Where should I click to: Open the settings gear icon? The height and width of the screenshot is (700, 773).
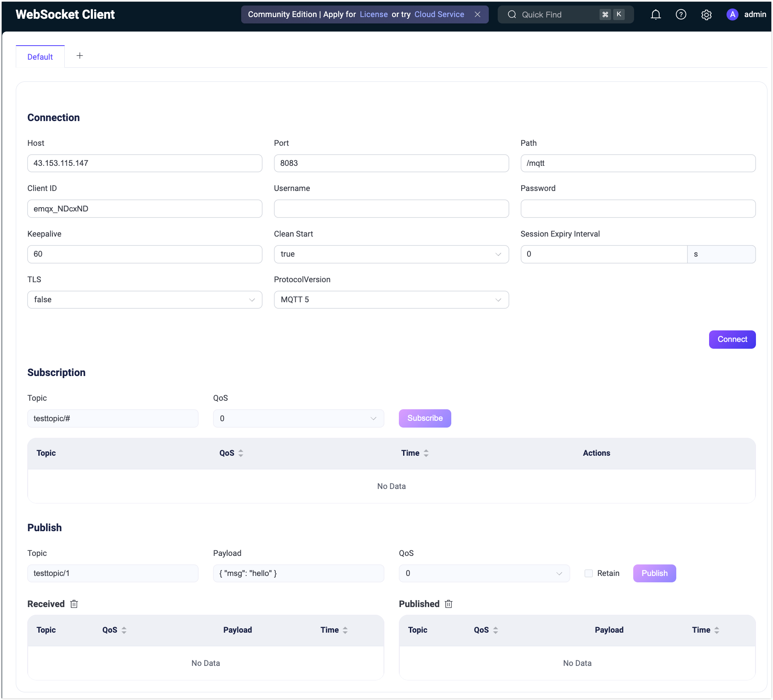(x=706, y=15)
